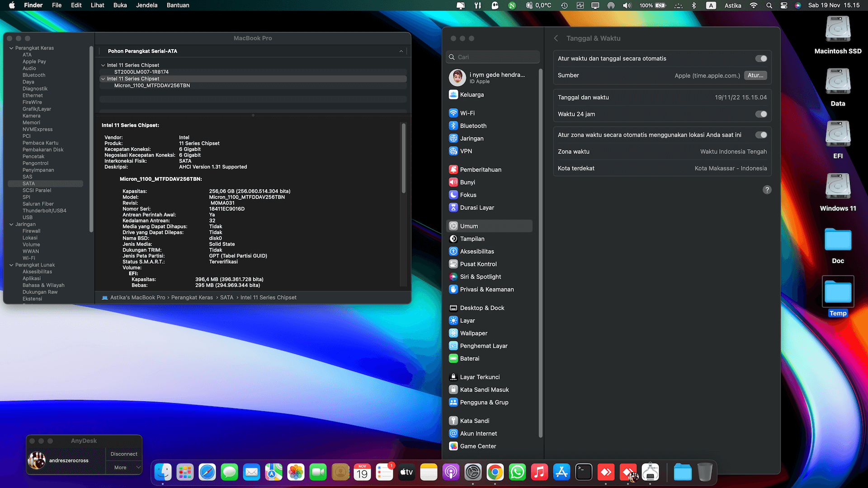Click Spotlight search icon in menu bar
Image resolution: width=868 pixels, height=488 pixels.
pos(769,5)
